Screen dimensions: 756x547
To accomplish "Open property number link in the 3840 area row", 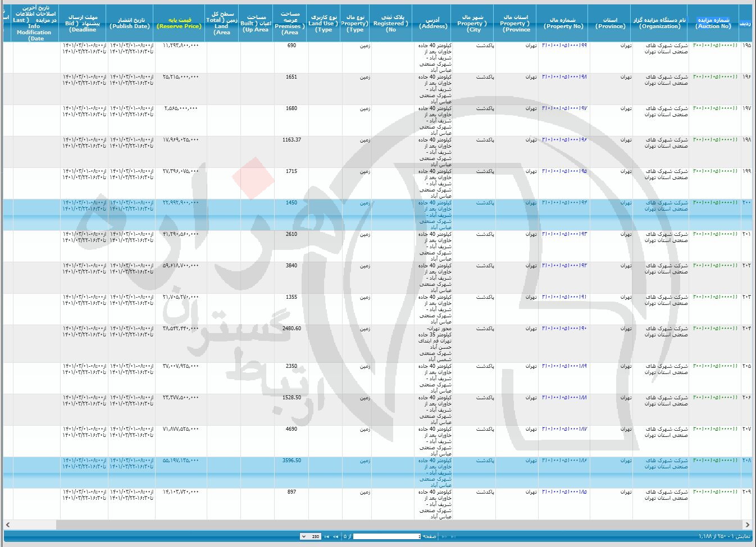I will coord(564,265).
